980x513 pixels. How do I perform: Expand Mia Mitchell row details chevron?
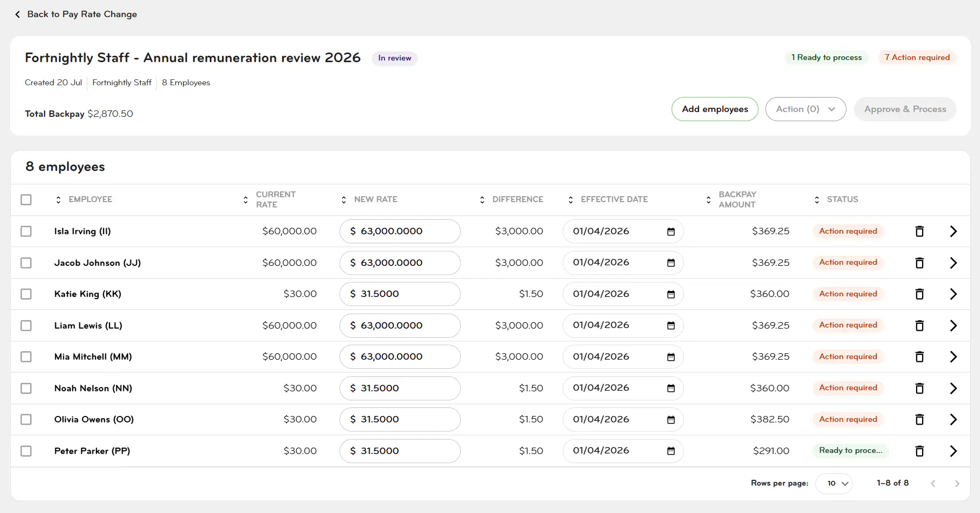click(953, 356)
